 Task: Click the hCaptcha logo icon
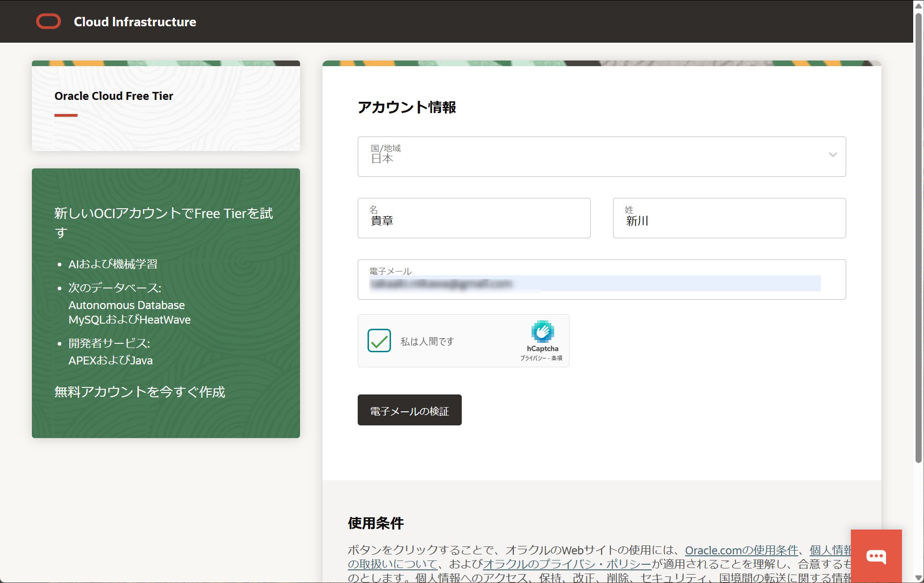pos(542,332)
